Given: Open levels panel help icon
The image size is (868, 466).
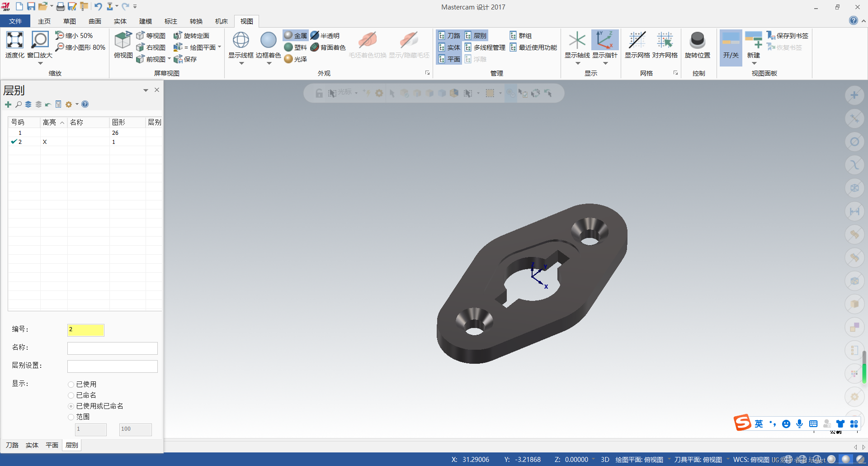Looking at the screenshot, I should click(85, 104).
